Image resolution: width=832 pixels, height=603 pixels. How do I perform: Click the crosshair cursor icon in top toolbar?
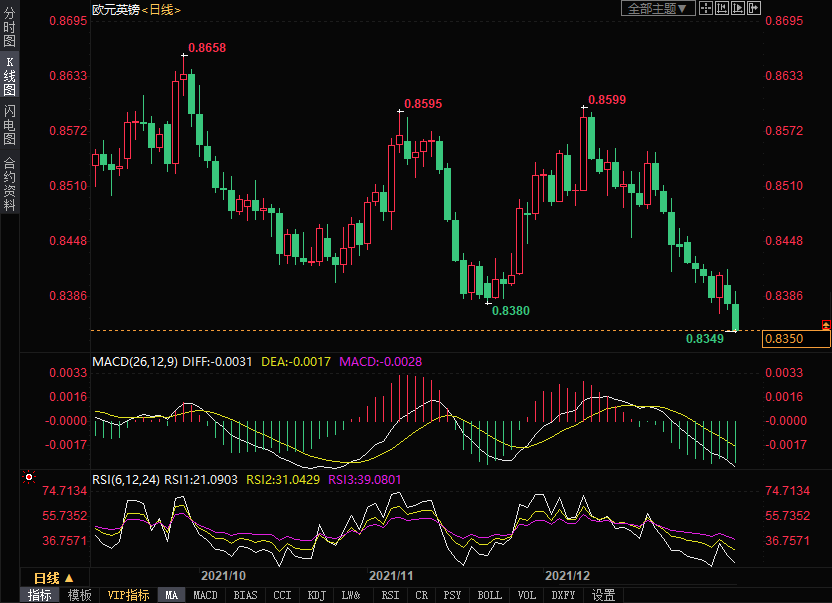(705, 8)
